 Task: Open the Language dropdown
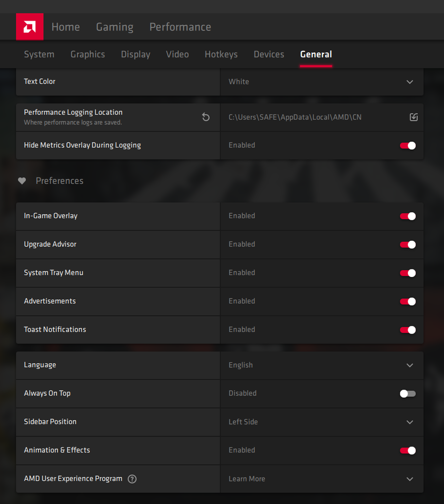[322, 365]
